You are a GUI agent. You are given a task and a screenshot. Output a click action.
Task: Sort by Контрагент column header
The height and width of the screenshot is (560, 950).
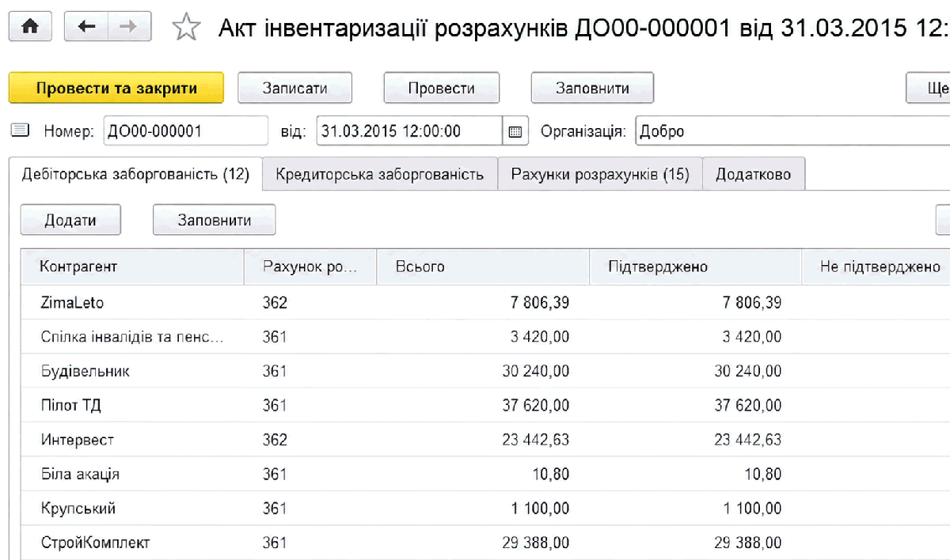click(132, 267)
